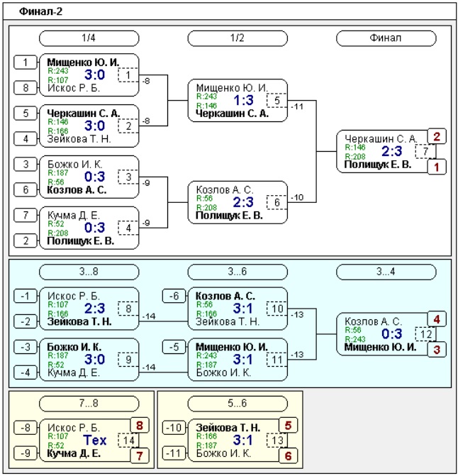Click match number box 9
Image resolution: width=458 pixels, height=476 pixels.
[128, 360]
